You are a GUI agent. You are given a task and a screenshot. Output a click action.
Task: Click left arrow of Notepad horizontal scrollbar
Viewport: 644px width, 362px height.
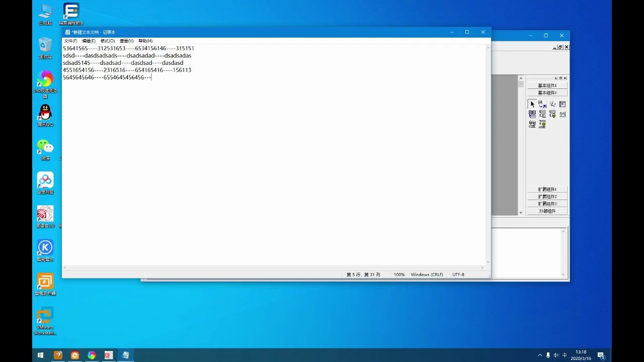pos(65,268)
